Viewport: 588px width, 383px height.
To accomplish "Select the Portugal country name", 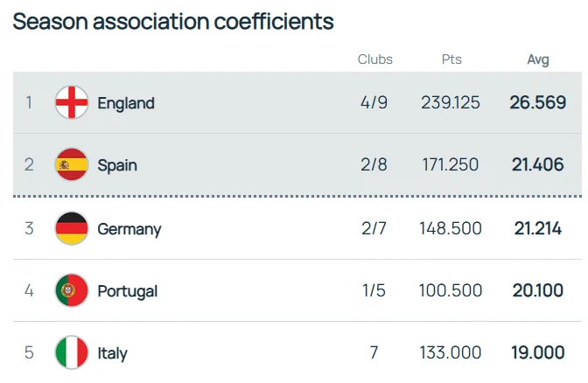I will click(128, 290).
